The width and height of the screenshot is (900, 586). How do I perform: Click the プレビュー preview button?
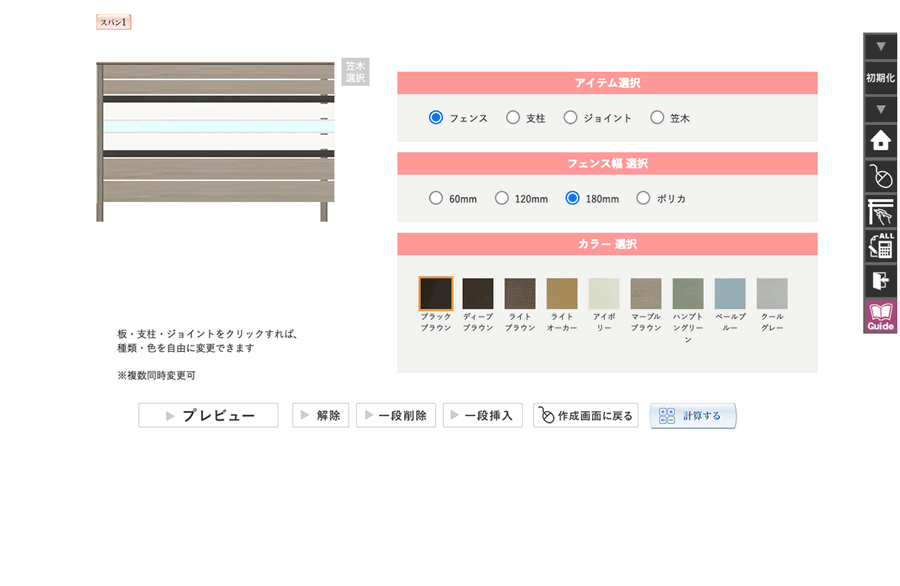[x=208, y=416]
